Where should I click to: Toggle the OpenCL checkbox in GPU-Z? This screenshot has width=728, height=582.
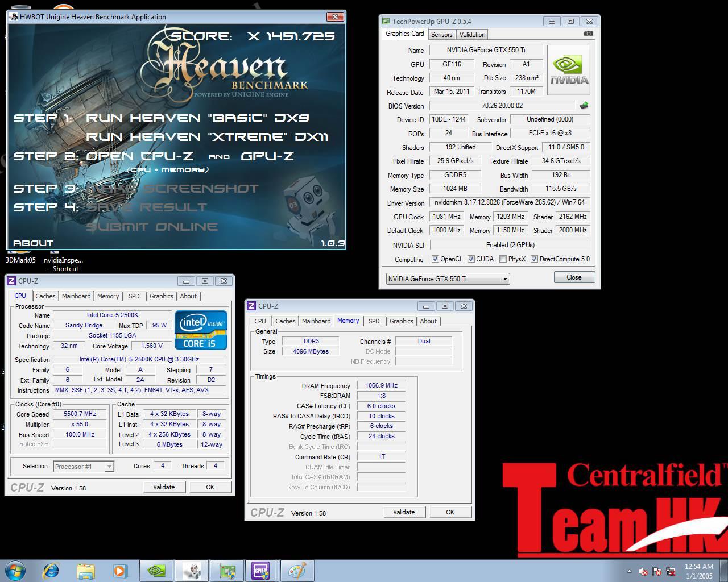(x=435, y=259)
